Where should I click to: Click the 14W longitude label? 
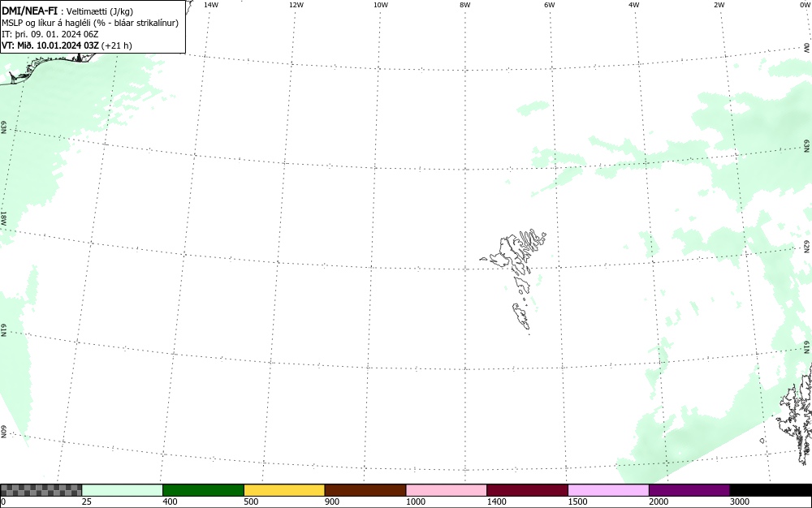[211, 5]
